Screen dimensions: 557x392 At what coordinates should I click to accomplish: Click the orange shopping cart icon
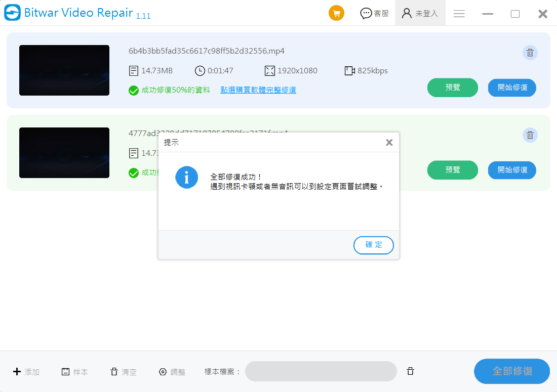pyautogui.click(x=336, y=13)
